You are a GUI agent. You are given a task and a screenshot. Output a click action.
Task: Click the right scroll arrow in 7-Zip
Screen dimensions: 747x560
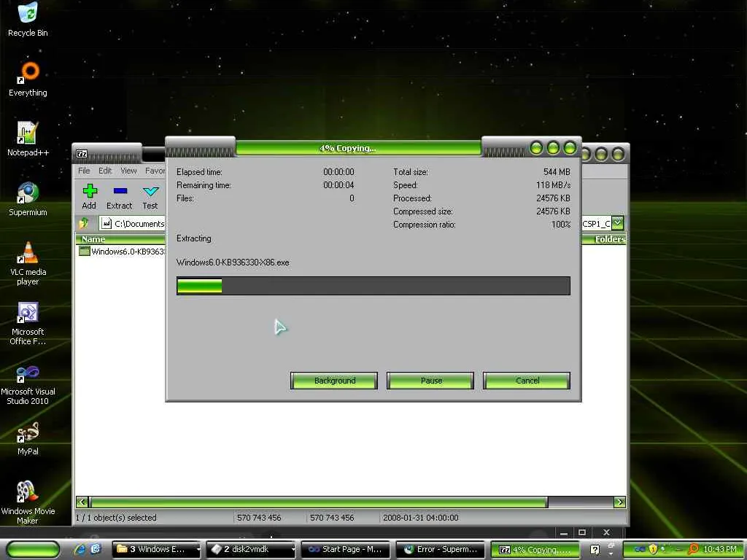pos(619,502)
